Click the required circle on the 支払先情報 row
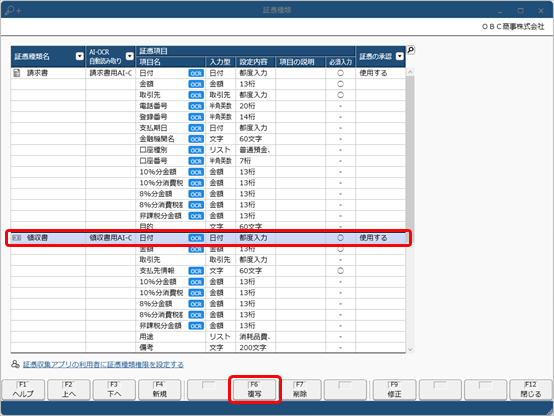 click(x=340, y=271)
